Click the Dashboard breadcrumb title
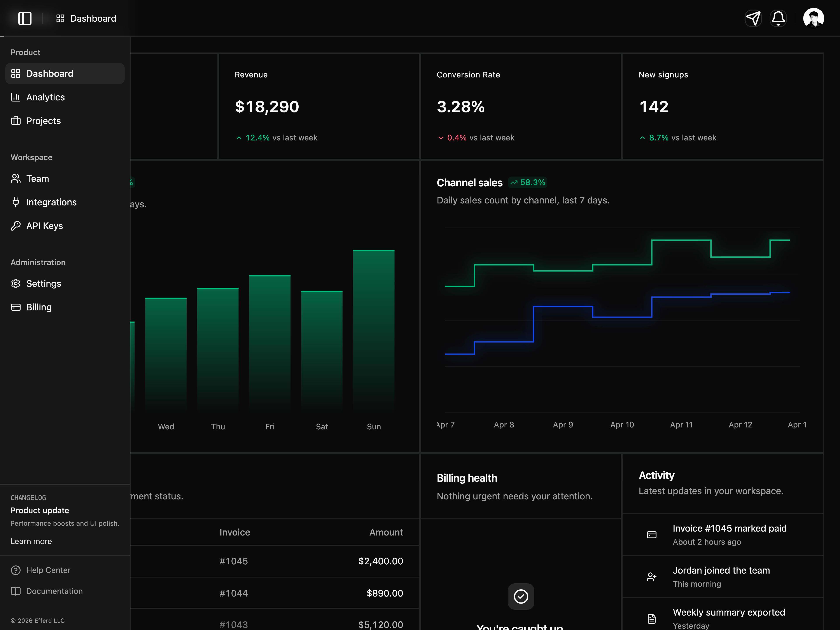The width and height of the screenshot is (840, 630). [x=93, y=18]
